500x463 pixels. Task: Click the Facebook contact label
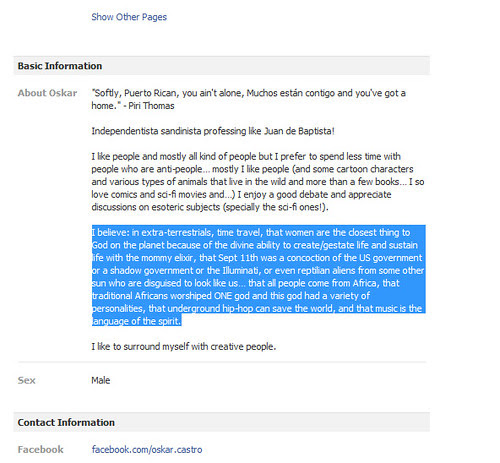[40, 449]
